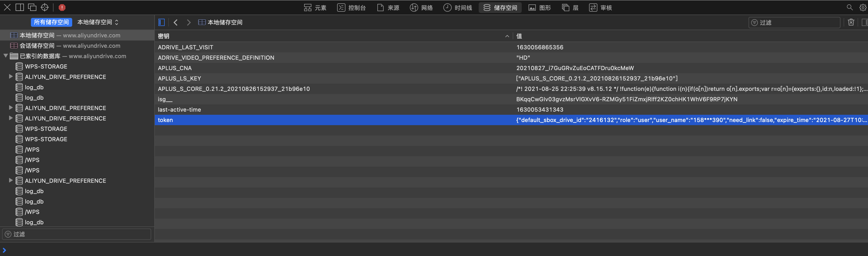Image resolution: width=868 pixels, height=256 pixels.
Task: Select the APLUS_LS_KEY key
Action: pos(179,78)
